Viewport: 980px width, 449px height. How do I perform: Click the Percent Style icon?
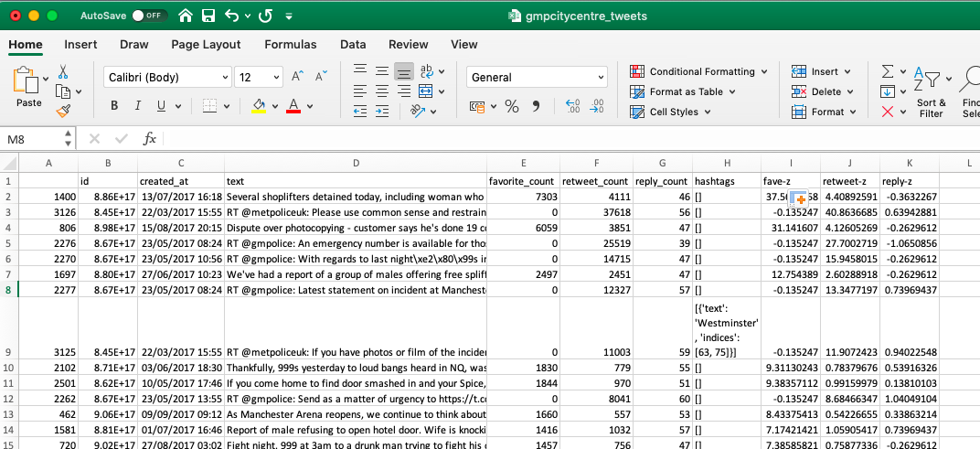[x=512, y=106]
